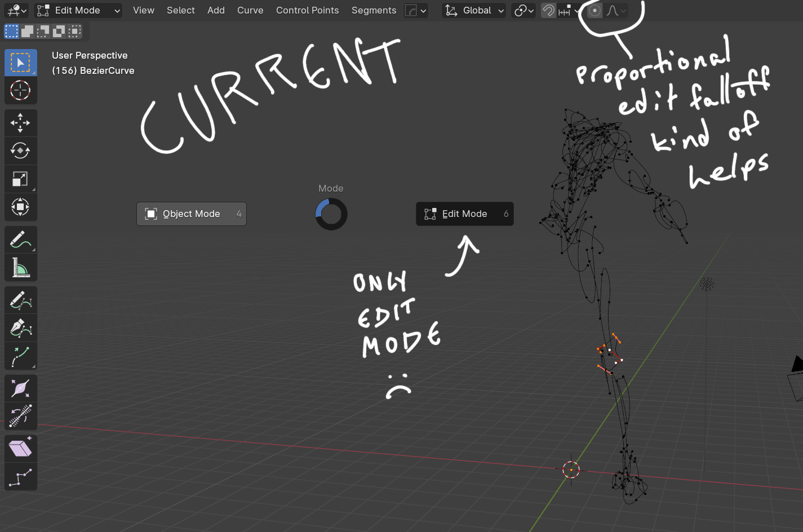
Task: Activate the Tilt tool
Action: [21, 416]
